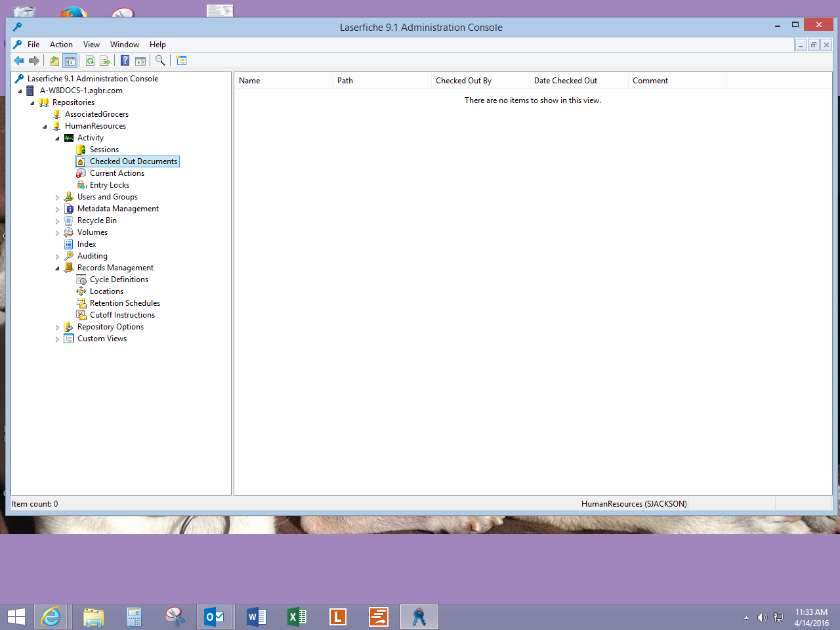Click the Up One Level folder icon
Viewport: 840px width, 630px height.
pos(54,61)
